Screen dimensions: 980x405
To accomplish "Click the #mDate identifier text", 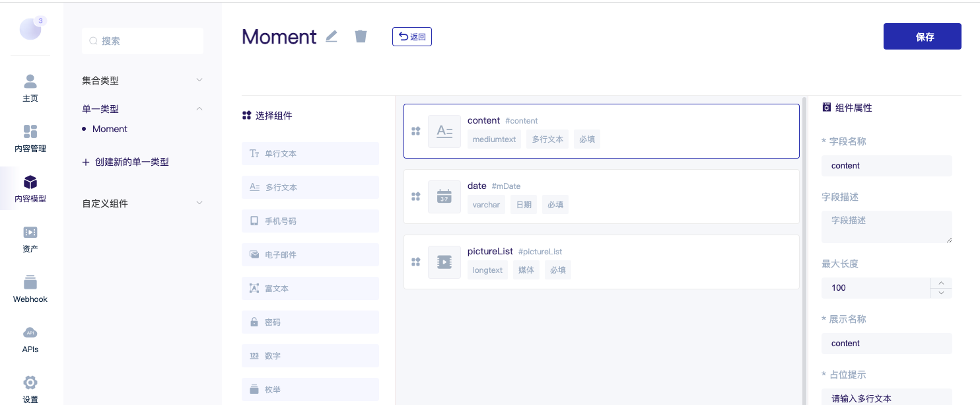I will tap(507, 186).
